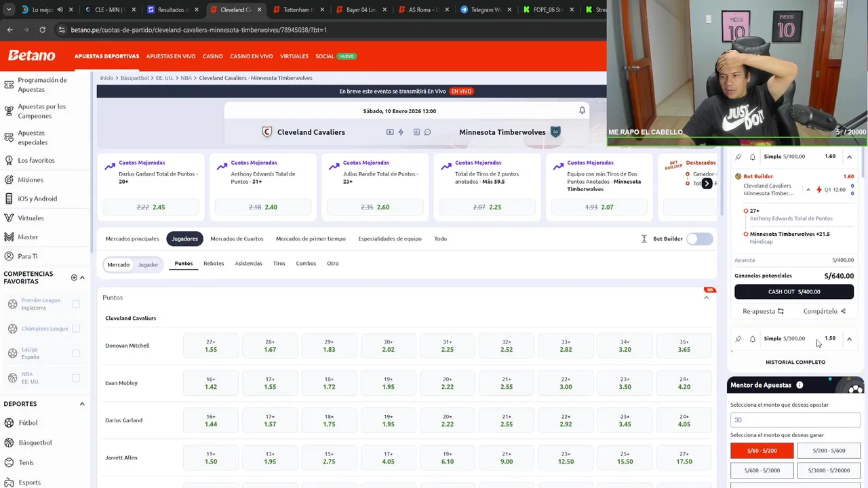Collapse the Puntos market section
Image resolution: width=868 pixels, height=488 pixels.
pos(707,298)
